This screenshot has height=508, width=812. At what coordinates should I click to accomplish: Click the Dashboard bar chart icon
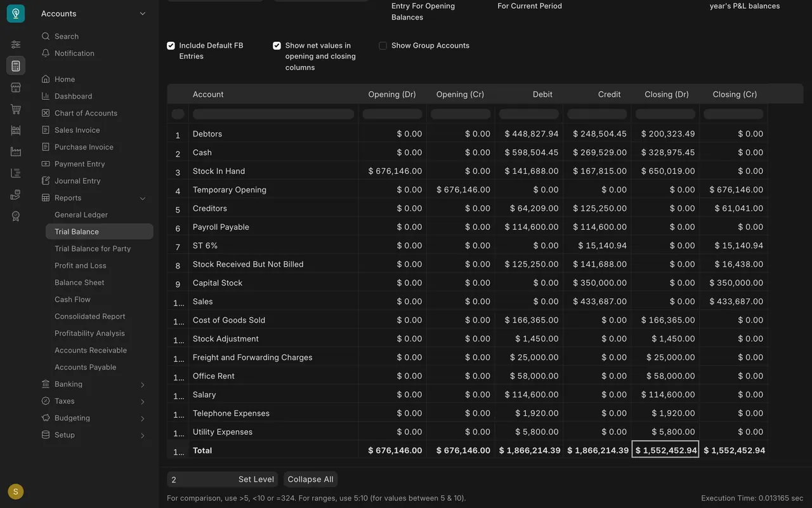tap(46, 96)
